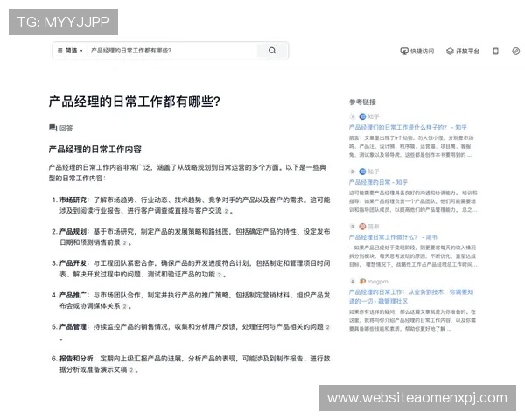Click the magnifier search icon

[x=272, y=51]
